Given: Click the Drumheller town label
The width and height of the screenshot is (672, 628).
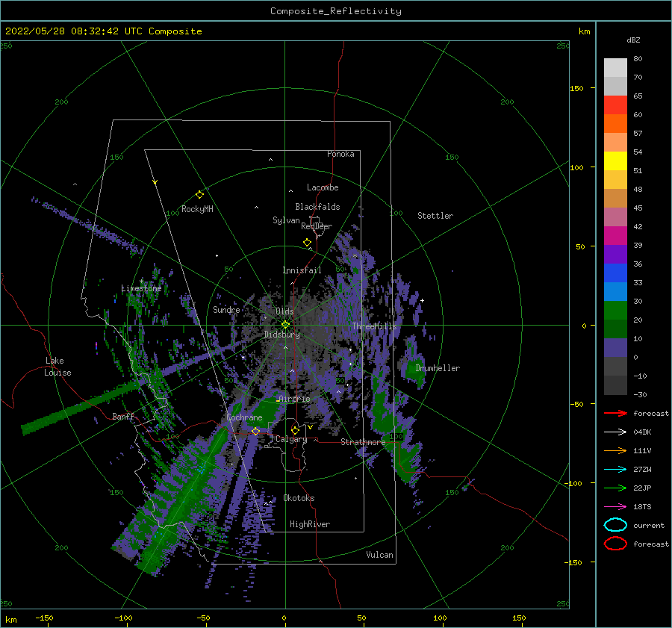Looking at the screenshot, I should pyautogui.click(x=438, y=368).
